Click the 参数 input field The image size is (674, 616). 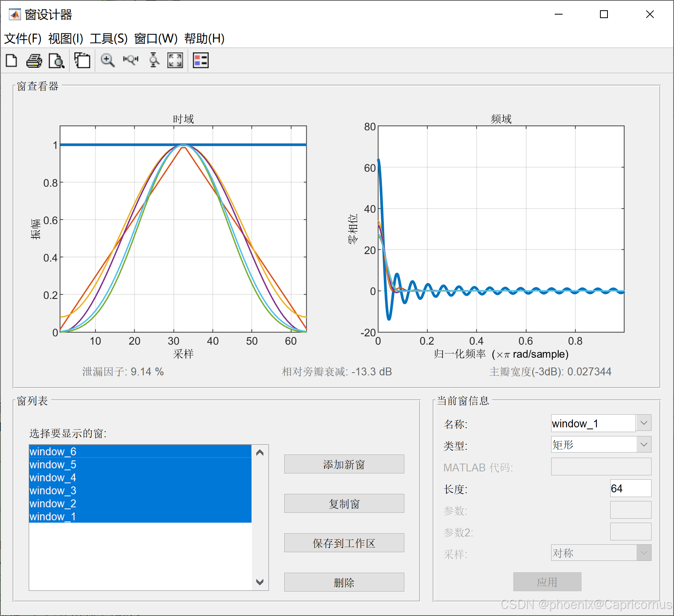click(631, 510)
